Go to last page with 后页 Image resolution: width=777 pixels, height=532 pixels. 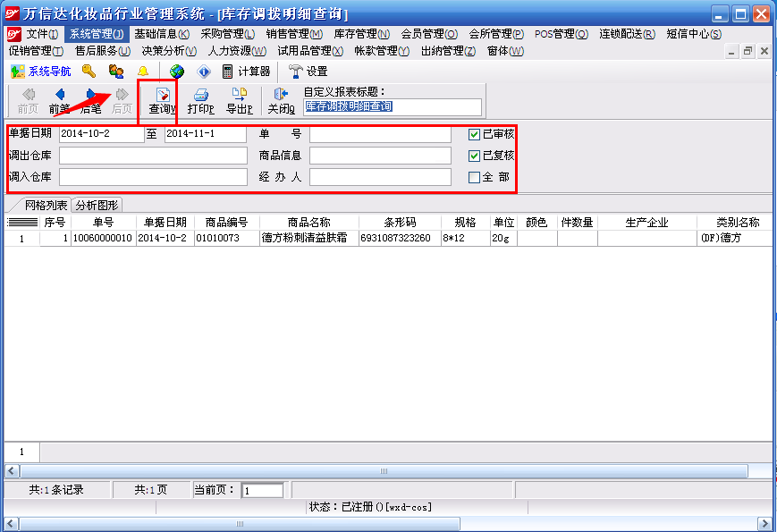click(x=122, y=101)
